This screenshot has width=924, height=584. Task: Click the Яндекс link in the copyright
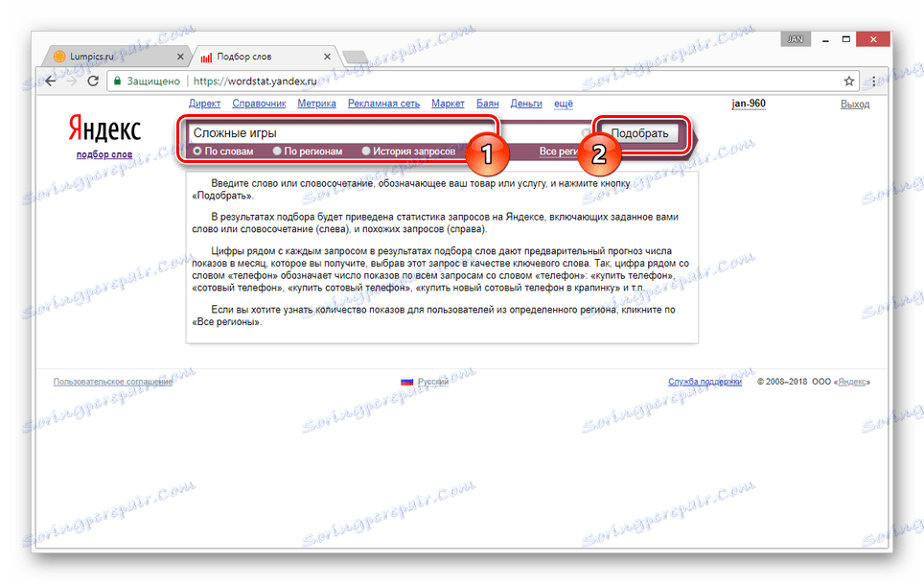[x=852, y=382]
